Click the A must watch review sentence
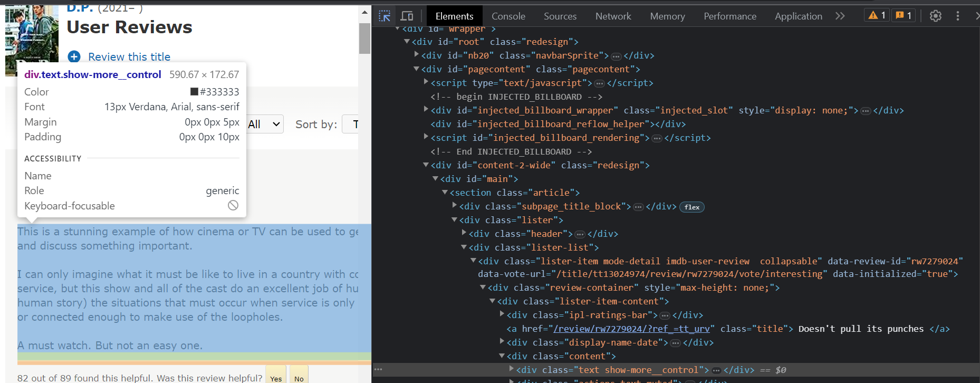This screenshot has width=980, height=383. click(x=110, y=346)
